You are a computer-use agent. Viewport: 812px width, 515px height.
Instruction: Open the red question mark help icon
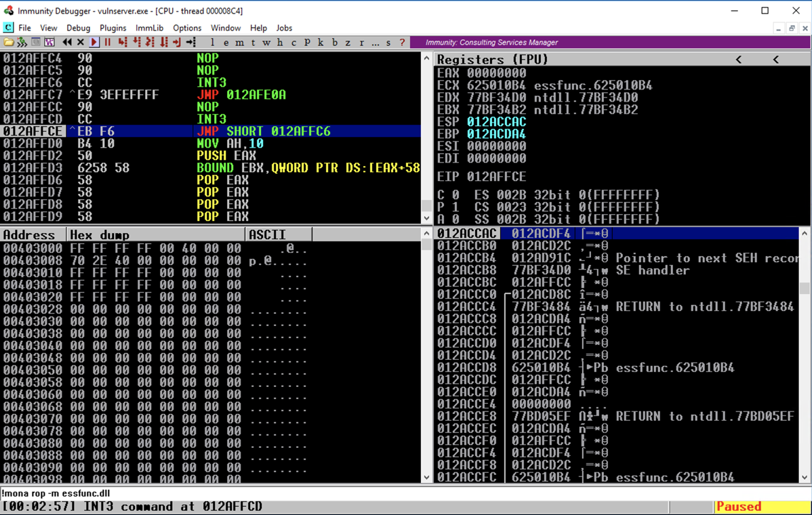[x=402, y=43]
